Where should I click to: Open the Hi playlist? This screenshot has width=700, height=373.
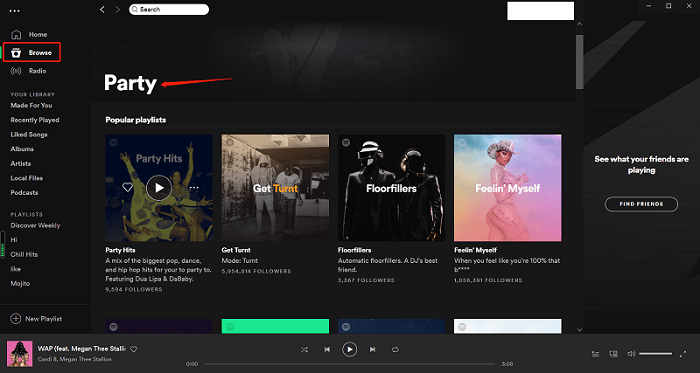click(14, 240)
